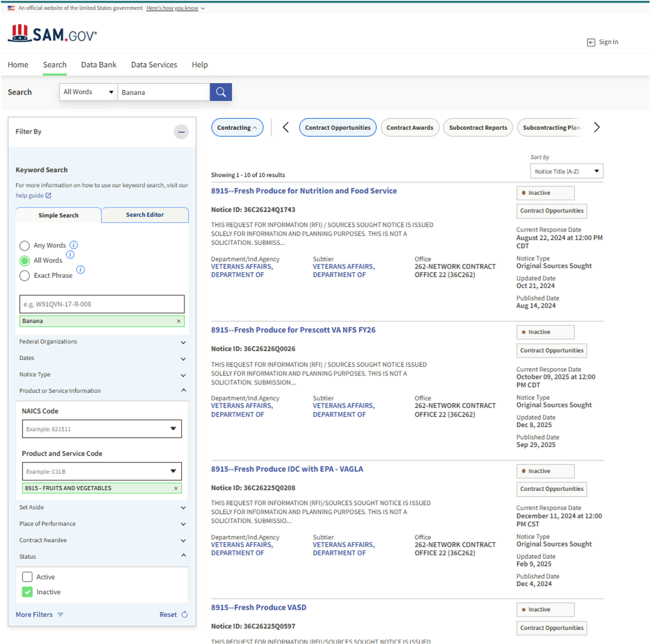Select Subcontracting Plan filter pill

(x=552, y=128)
